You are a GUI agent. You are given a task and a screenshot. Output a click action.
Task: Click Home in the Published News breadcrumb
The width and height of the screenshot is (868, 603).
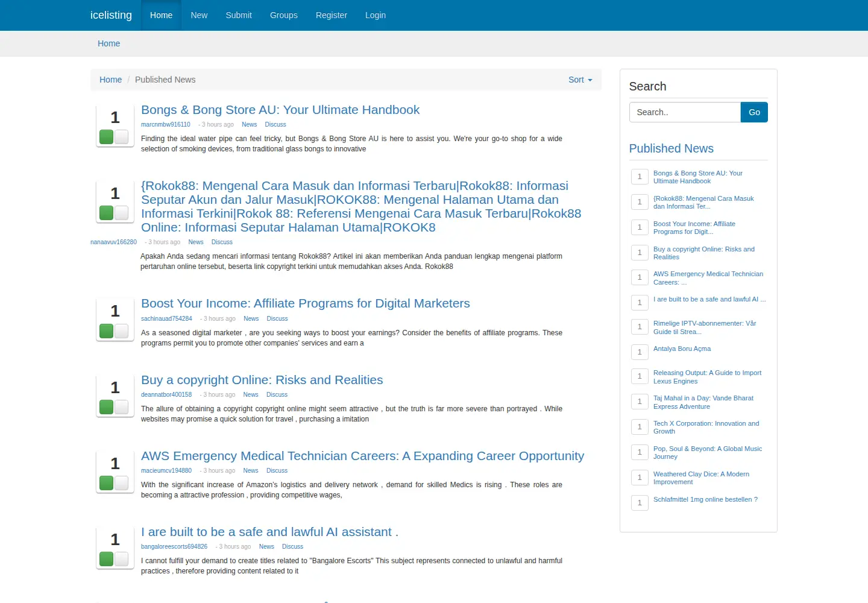pyautogui.click(x=110, y=80)
